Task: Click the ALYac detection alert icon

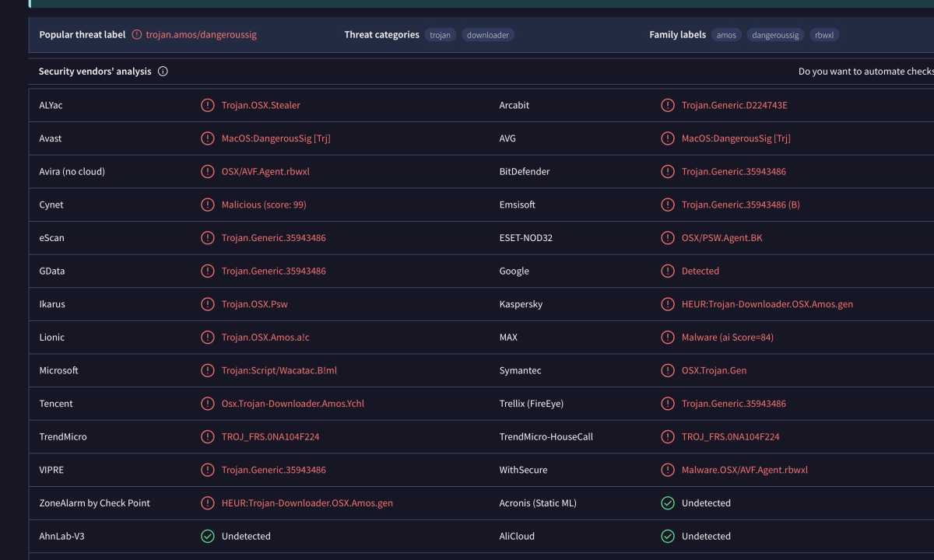Action: [x=207, y=105]
